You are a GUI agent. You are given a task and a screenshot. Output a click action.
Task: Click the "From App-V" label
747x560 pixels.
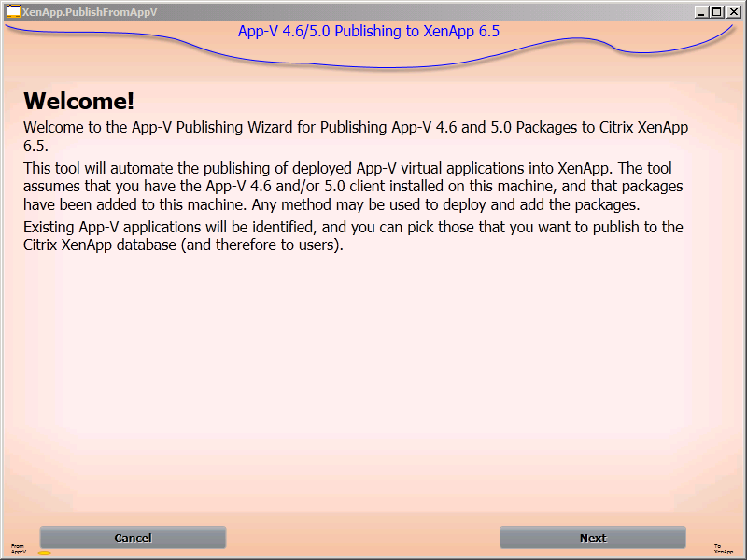(x=18, y=549)
